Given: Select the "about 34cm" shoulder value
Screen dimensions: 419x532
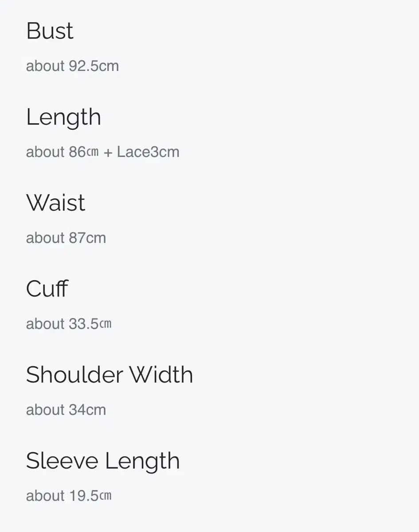Looking at the screenshot, I should (x=66, y=410).
